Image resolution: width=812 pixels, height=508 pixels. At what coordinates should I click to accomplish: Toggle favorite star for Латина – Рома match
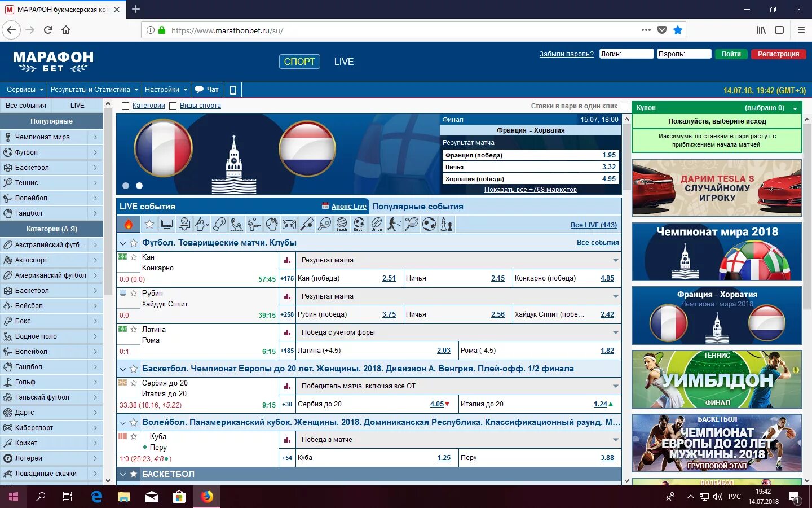click(134, 329)
